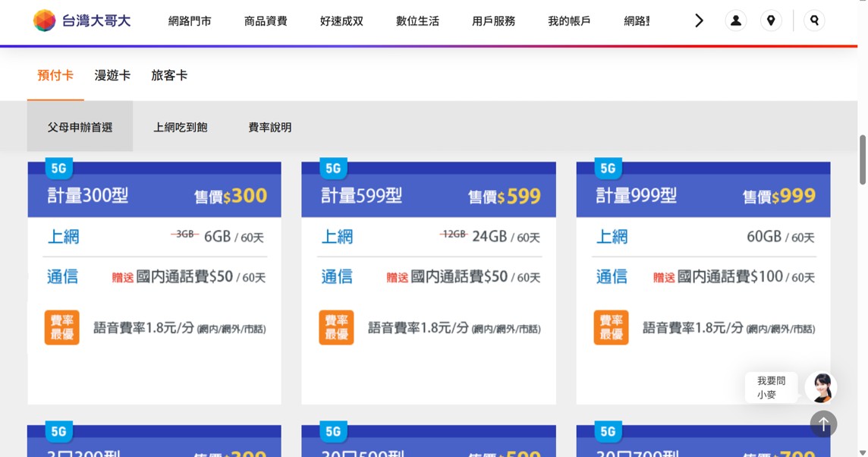The height and width of the screenshot is (457, 868).
Task: Switch to the 旅客卡 tab
Action: pyautogui.click(x=169, y=75)
